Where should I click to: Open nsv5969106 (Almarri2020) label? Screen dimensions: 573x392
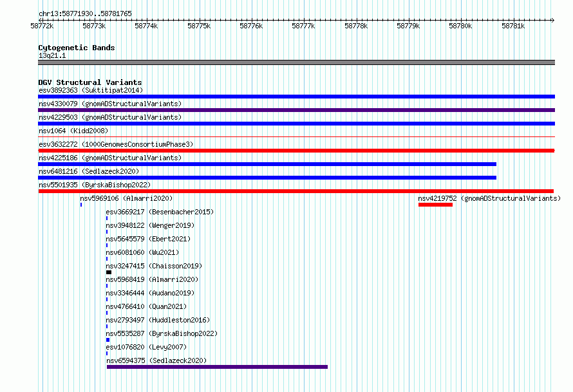[126, 198]
